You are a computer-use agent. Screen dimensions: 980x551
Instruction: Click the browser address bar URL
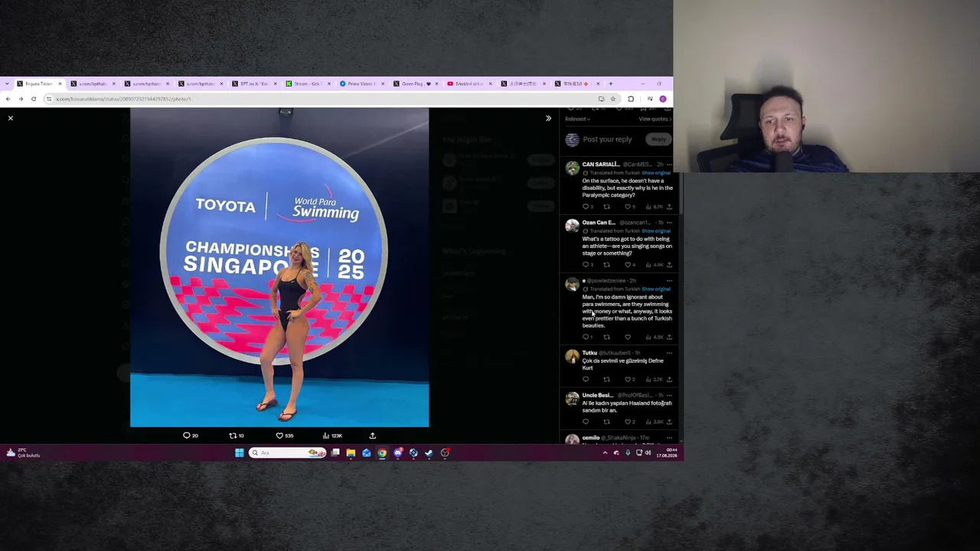(123, 99)
